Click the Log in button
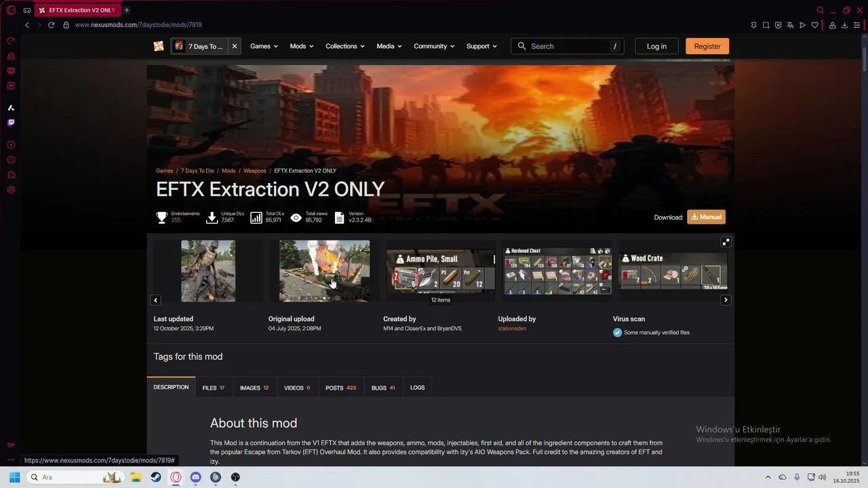This screenshot has height=488, width=868. pyautogui.click(x=656, y=46)
